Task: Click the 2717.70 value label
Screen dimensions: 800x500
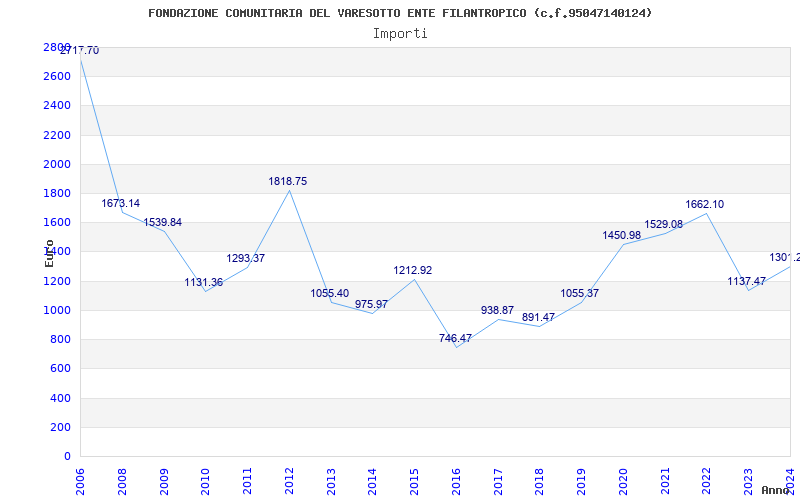Action: (x=80, y=51)
